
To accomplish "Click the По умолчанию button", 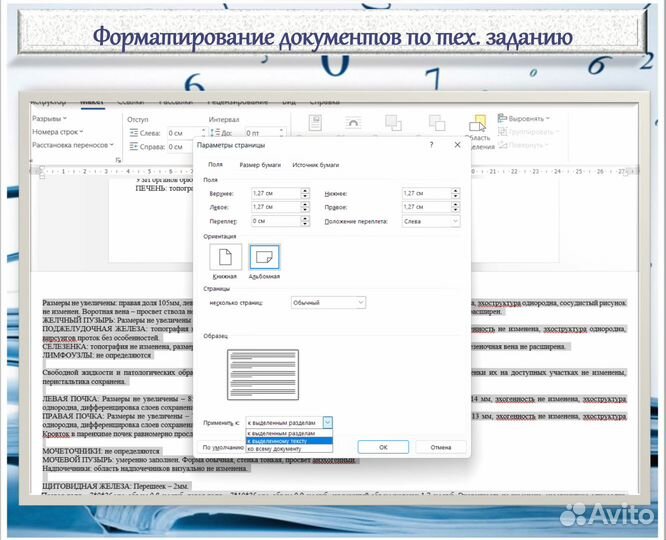I will 223,447.
